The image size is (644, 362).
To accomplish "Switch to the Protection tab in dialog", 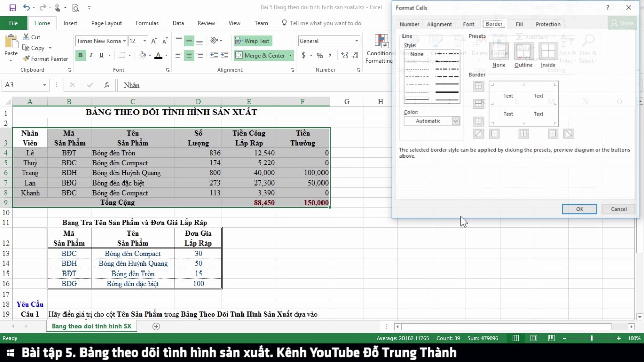I will coord(548,24).
